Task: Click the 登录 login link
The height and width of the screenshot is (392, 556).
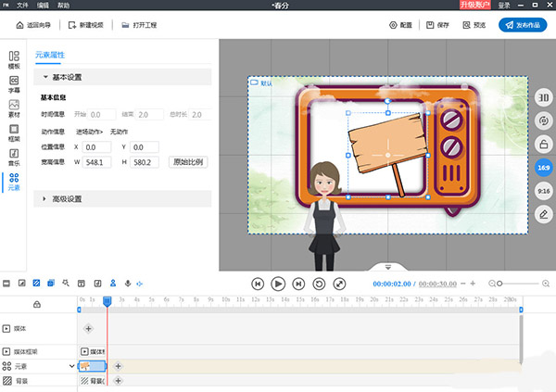Action: [504, 5]
